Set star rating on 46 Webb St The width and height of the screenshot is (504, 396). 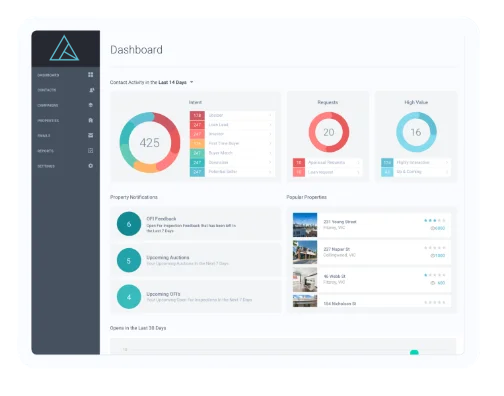click(x=435, y=275)
